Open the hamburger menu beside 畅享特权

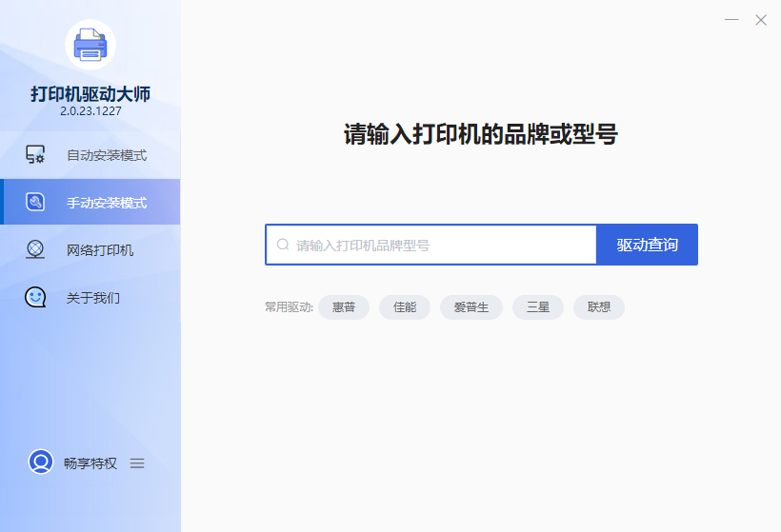pos(137,463)
